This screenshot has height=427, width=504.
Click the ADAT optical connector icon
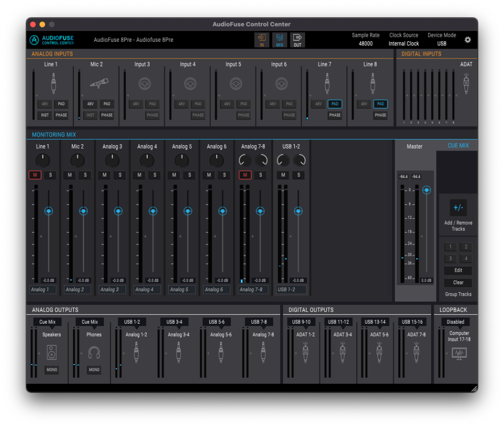466,84
